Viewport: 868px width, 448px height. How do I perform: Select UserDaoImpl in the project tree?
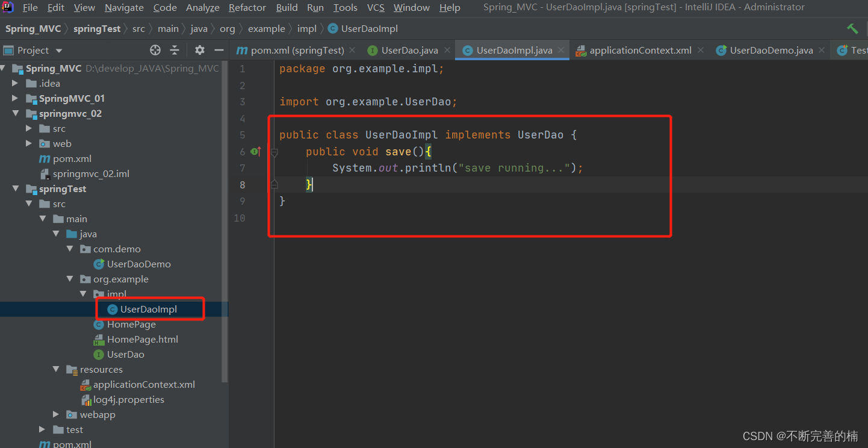(149, 309)
